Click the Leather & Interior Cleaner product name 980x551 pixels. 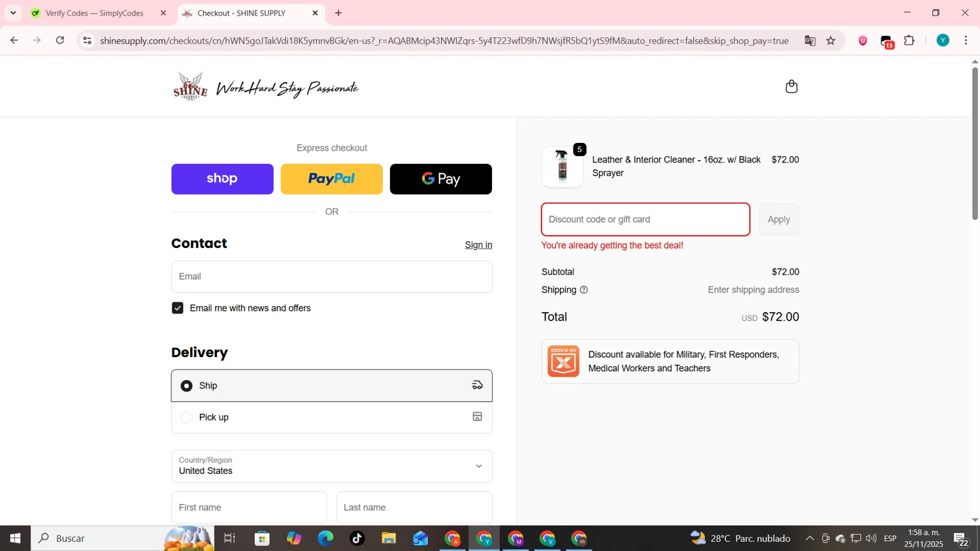(x=676, y=166)
